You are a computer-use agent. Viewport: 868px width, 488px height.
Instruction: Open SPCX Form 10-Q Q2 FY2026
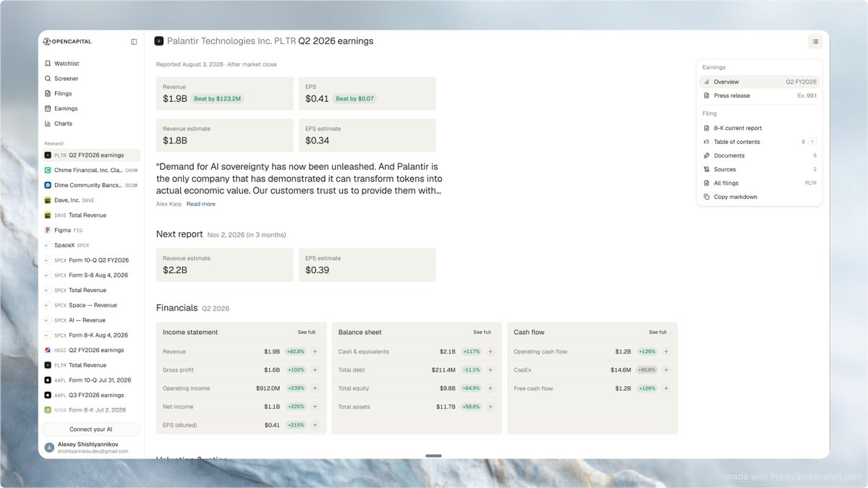click(x=90, y=260)
